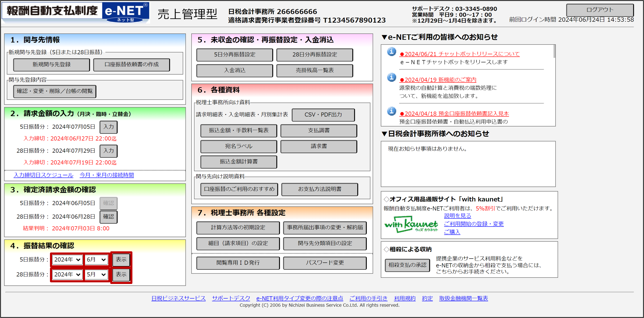
Task: Click info icon beside chatbot release notice
Action: click(392, 52)
